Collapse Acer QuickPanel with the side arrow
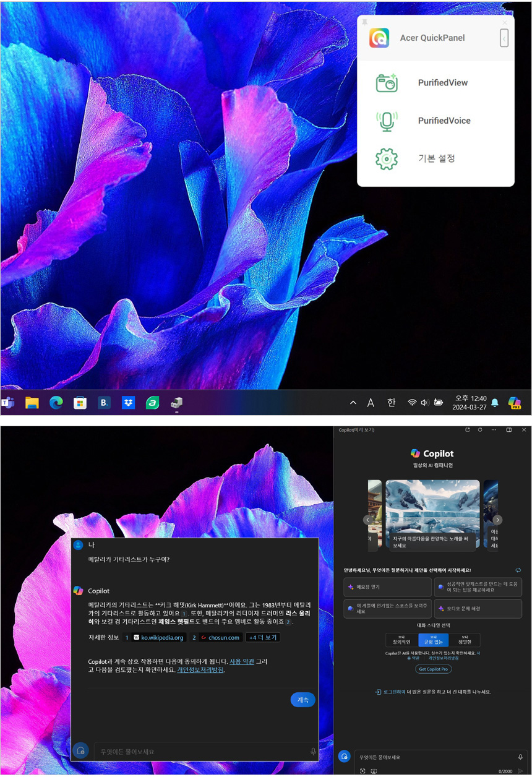 [x=504, y=38]
